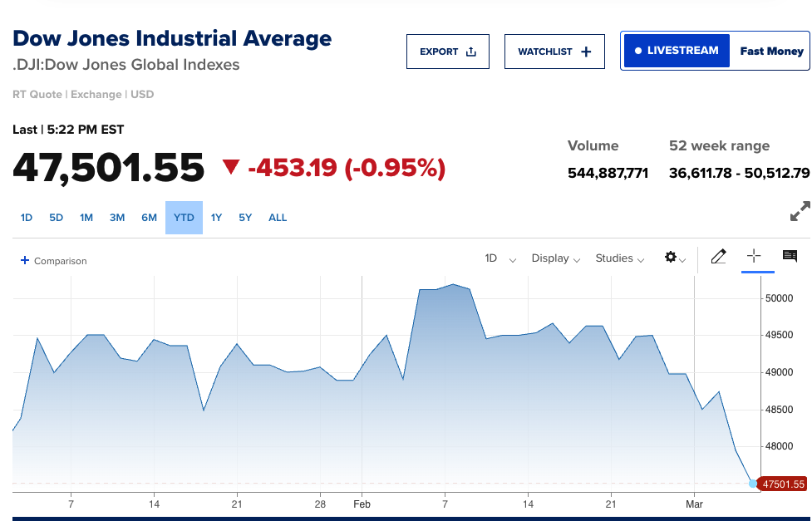Toggle the crosshair cursor tool
The image size is (812, 521).
754,256
